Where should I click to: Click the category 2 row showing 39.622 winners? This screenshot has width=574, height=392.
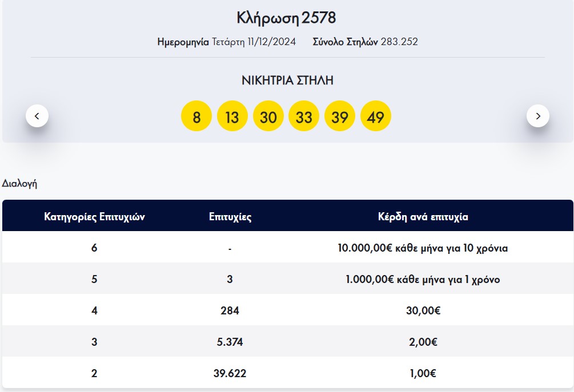(x=287, y=373)
